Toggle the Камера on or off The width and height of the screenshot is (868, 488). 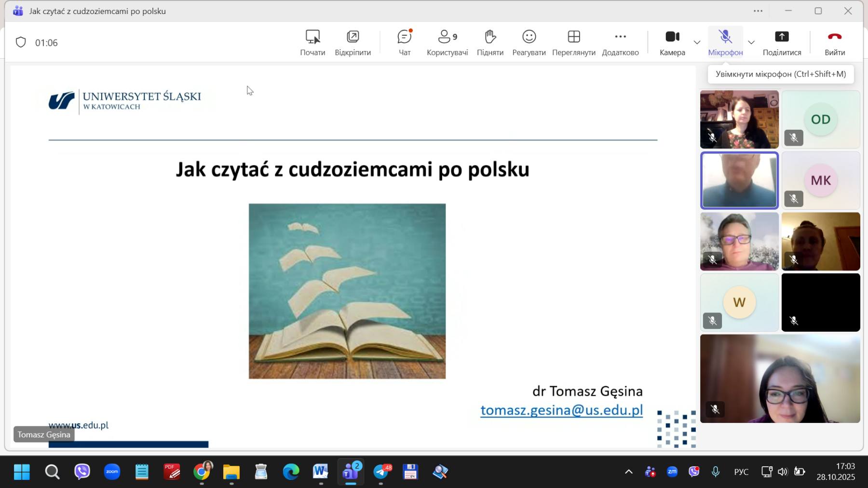click(x=672, y=42)
